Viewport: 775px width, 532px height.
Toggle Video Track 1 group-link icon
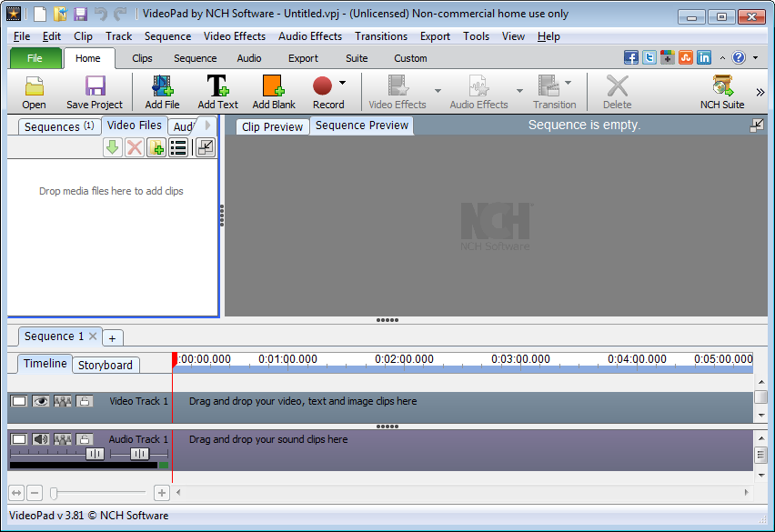click(62, 401)
